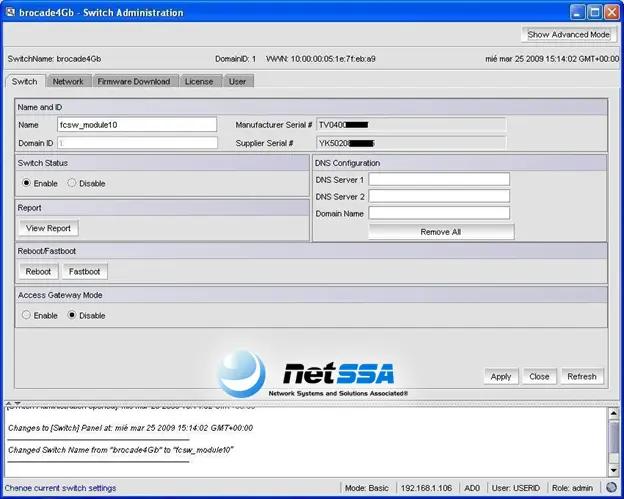Click the WWN address text

(x=321, y=59)
